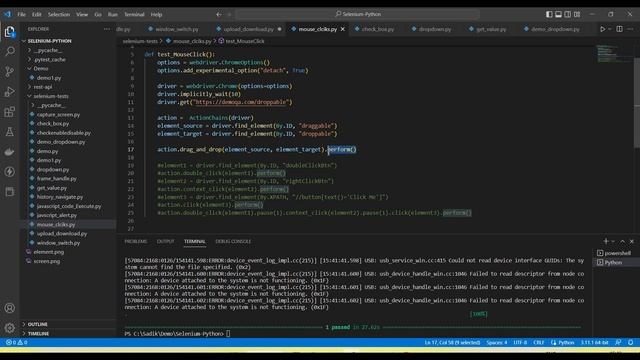Open the Manage gear icon

click(9, 327)
